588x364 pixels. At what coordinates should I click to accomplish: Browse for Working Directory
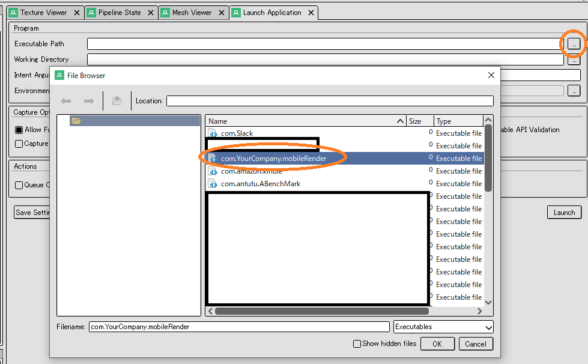(574, 61)
